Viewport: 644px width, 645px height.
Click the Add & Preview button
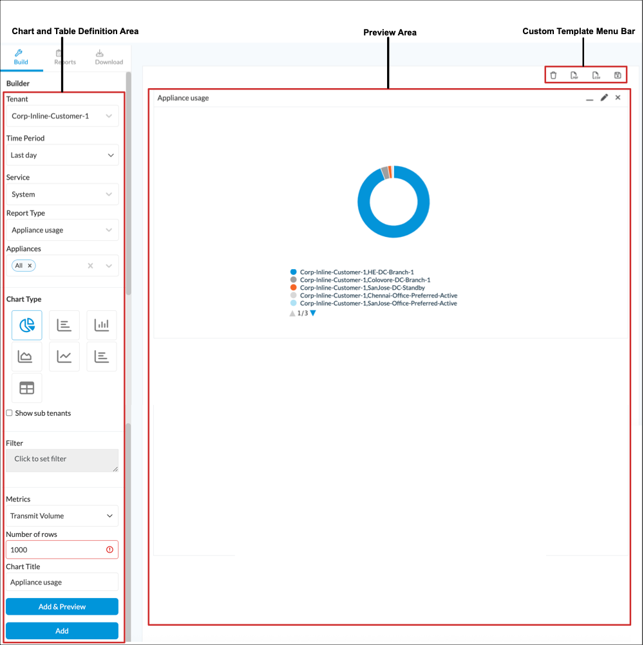pos(62,606)
